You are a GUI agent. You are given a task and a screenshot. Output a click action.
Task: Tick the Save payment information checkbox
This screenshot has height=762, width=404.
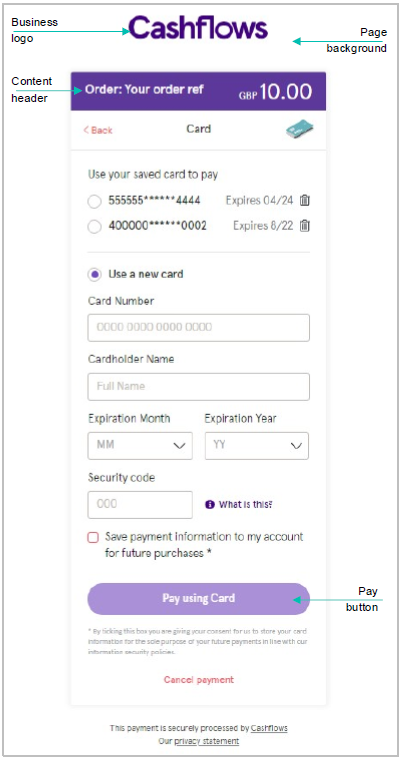pyautogui.click(x=93, y=537)
